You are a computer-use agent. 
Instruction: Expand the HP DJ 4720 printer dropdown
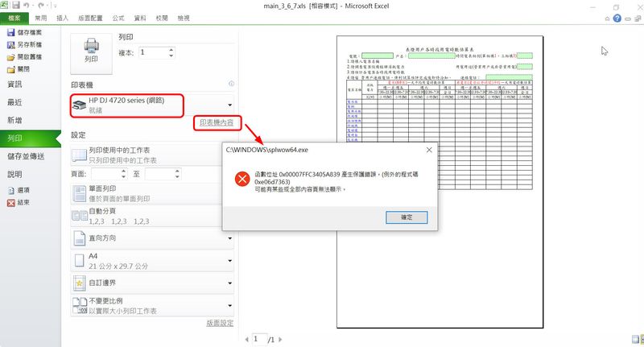[230, 105]
